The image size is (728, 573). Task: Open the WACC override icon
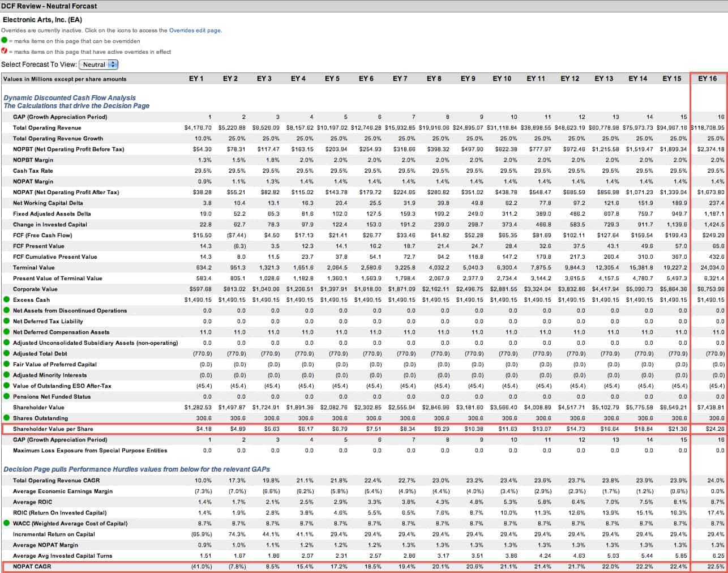tap(6, 523)
